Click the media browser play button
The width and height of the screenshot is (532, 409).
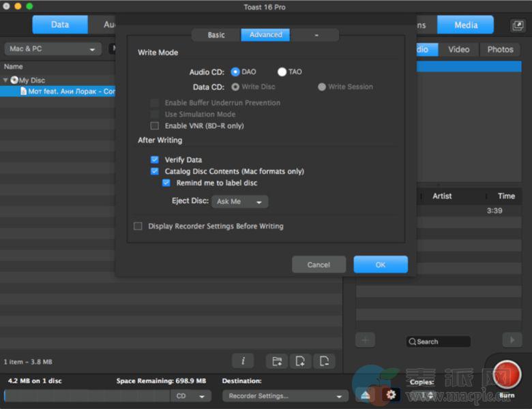[512, 340]
